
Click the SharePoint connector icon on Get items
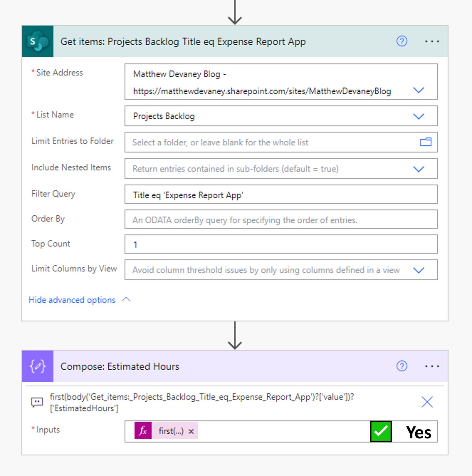37,41
